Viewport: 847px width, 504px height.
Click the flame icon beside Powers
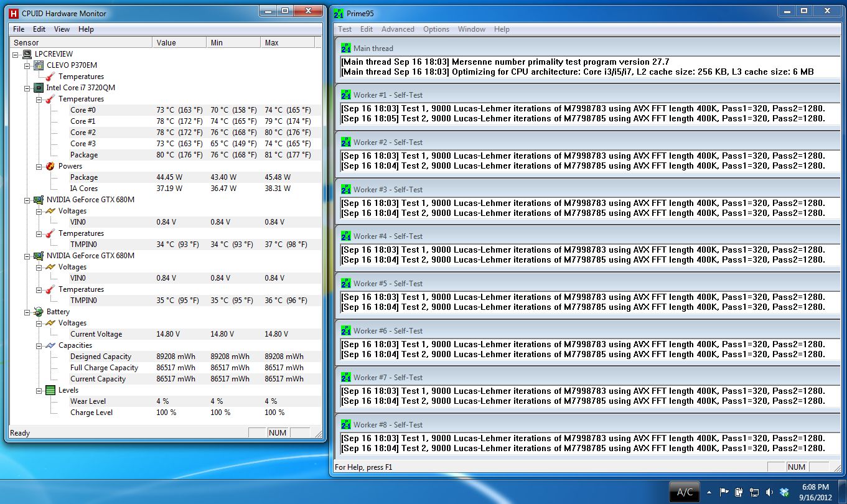(50, 166)
